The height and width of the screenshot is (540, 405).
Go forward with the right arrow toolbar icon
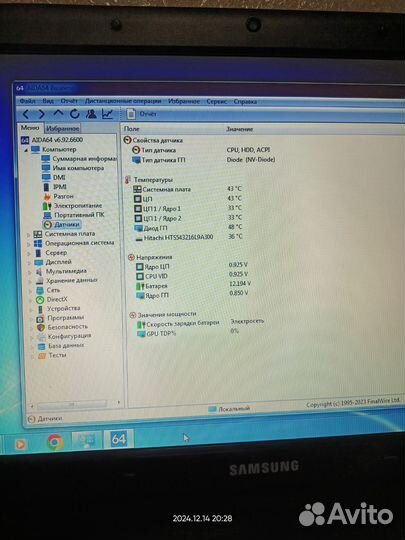42,114
